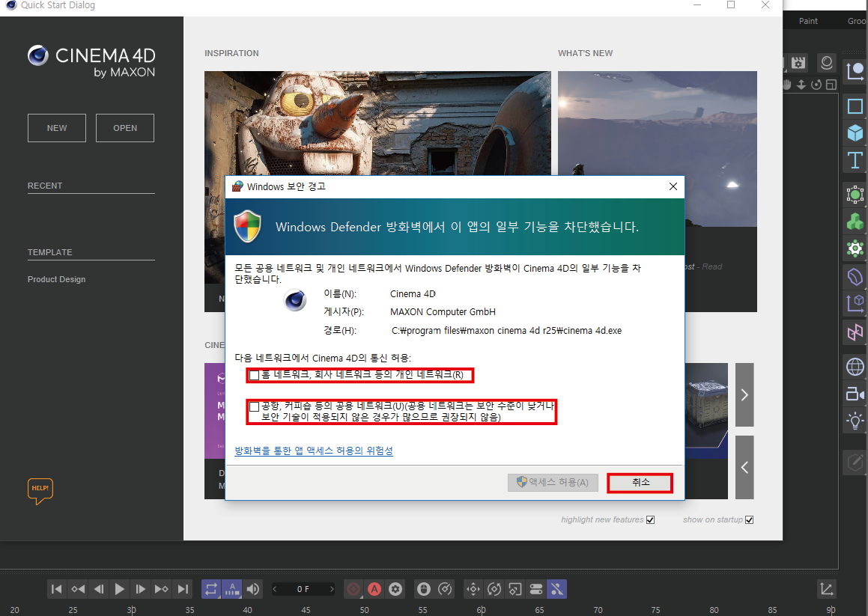Click the orange HELP! speech bubble icon
Screen dimensions: 868x616
pyautogui.click(x=40, y=491)
